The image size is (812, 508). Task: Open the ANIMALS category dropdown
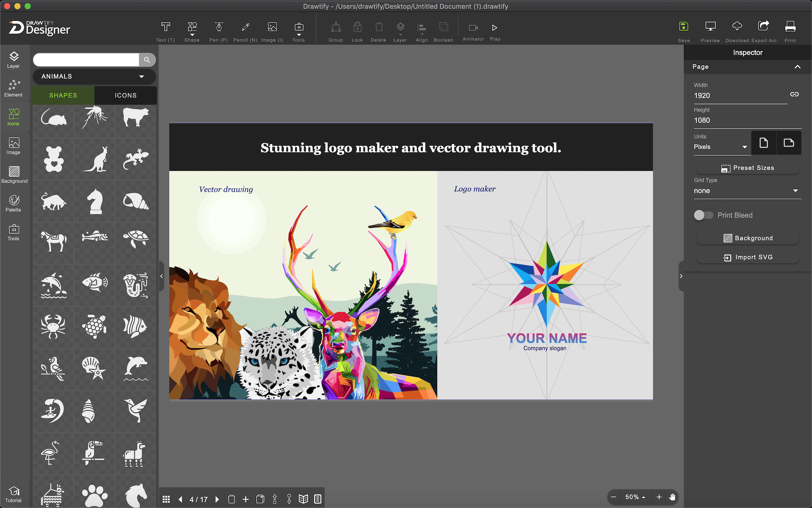(x=94, y=77)
